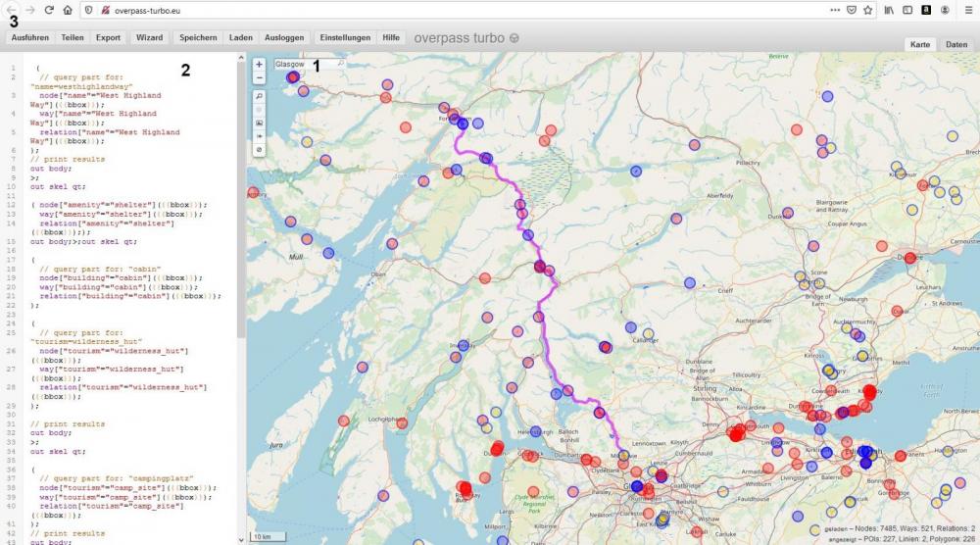Click the query editor vertical scrollbar

[x=240, y=196]
